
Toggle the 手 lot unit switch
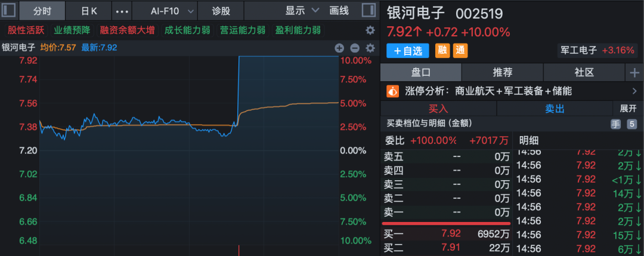coord(615,124)
